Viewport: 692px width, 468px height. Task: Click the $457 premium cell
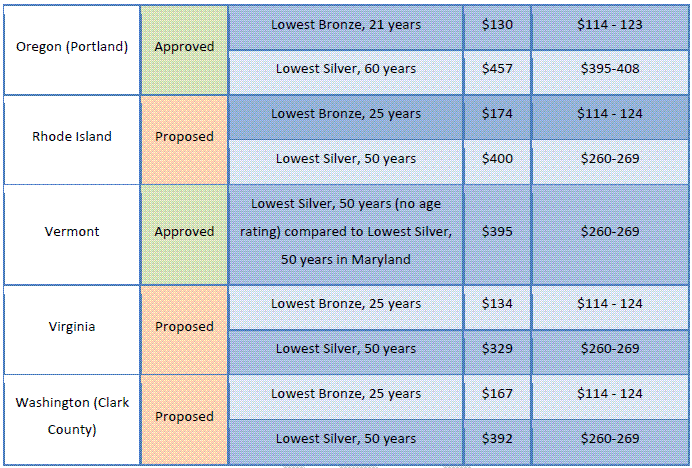(x=497, y=73)
